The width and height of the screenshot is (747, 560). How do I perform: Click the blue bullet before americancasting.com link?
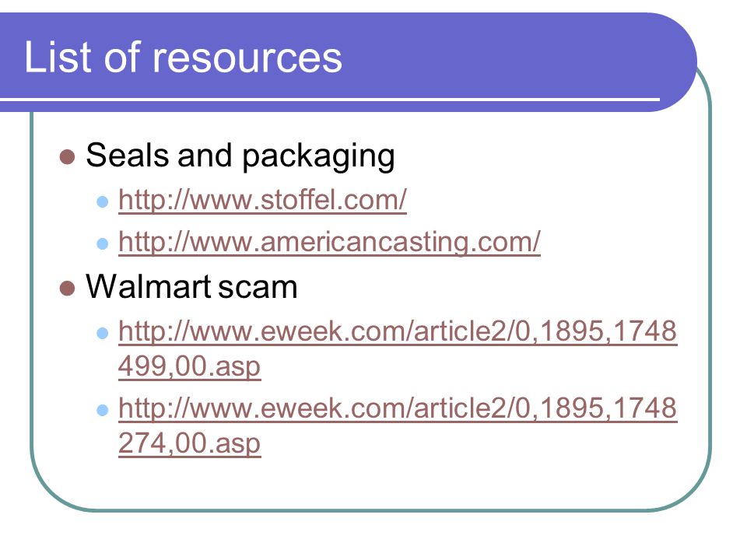103,243
